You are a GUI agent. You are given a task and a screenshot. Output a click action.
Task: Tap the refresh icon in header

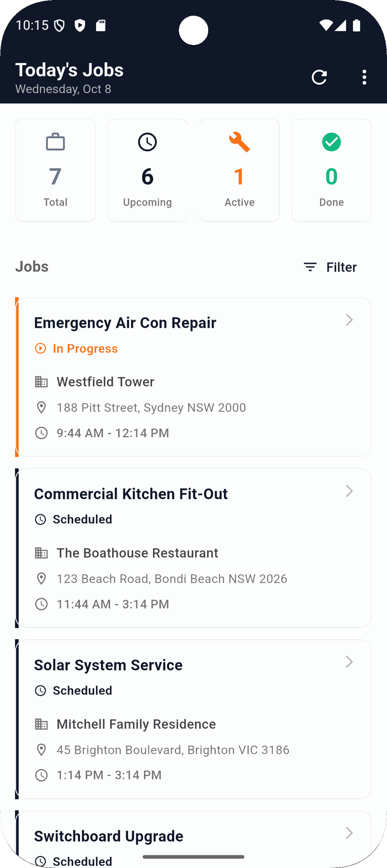click(x=319, y=77)
